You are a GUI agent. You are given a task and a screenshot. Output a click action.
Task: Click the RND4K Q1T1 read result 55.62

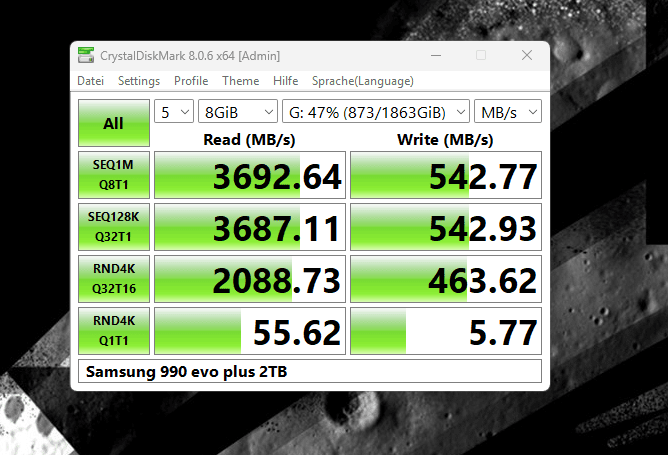(250, 331)
